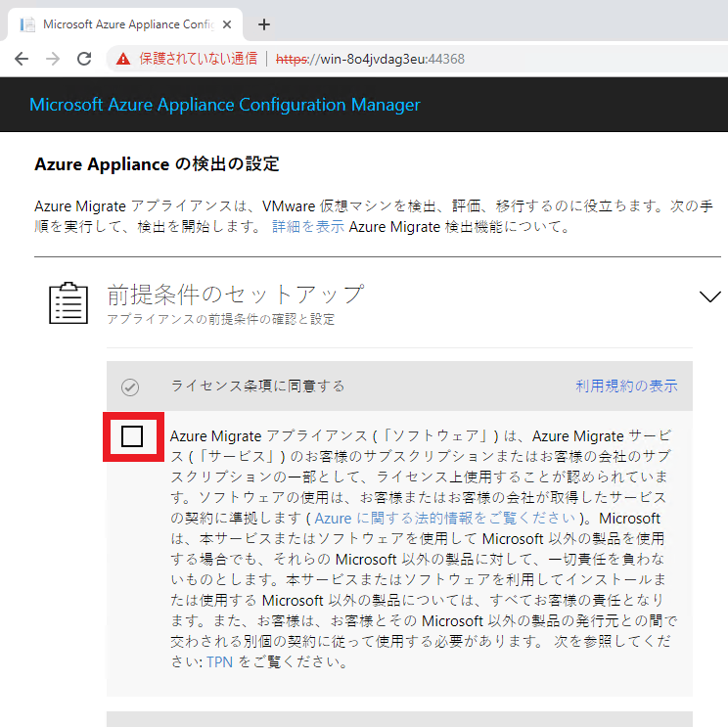Check the license agreement checkbox
The image size is (728, 727).
132,436
